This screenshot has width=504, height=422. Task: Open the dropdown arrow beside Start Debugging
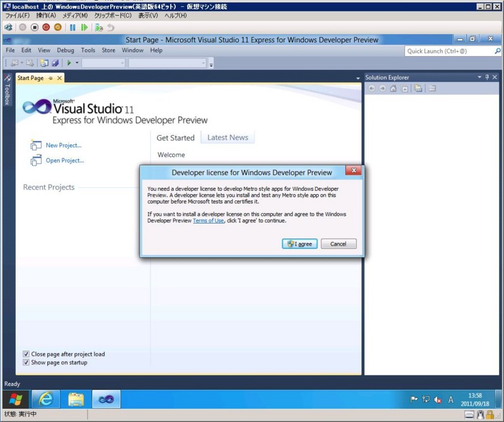tap(77, 63)
